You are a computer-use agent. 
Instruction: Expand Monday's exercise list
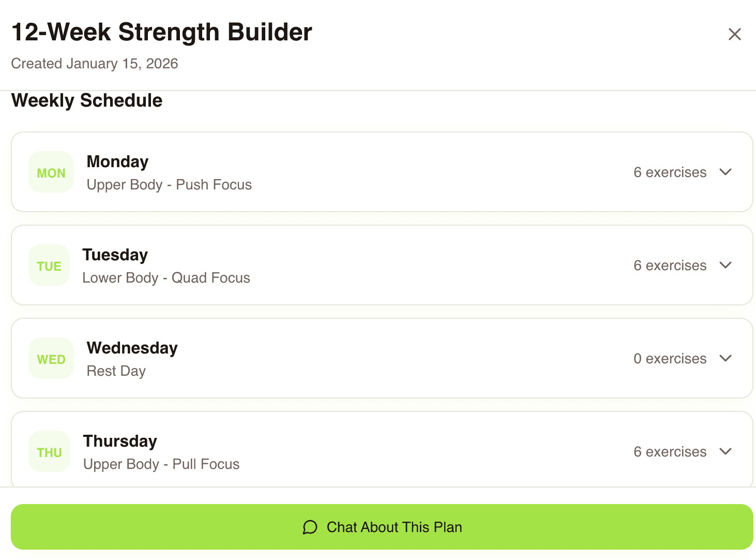pyautogui.click(x=726, y=172)
